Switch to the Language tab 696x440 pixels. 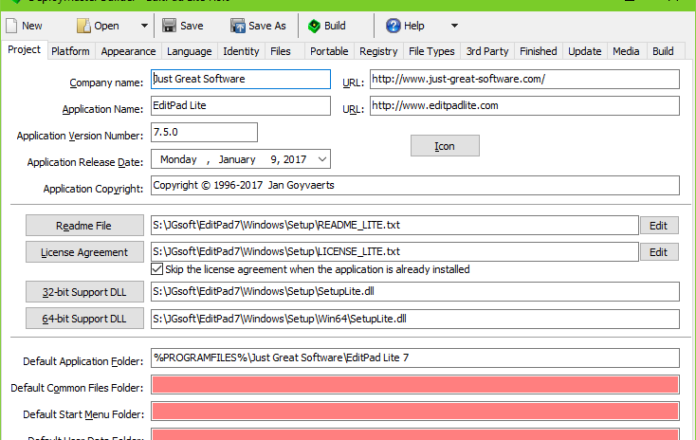coord(190,52)
